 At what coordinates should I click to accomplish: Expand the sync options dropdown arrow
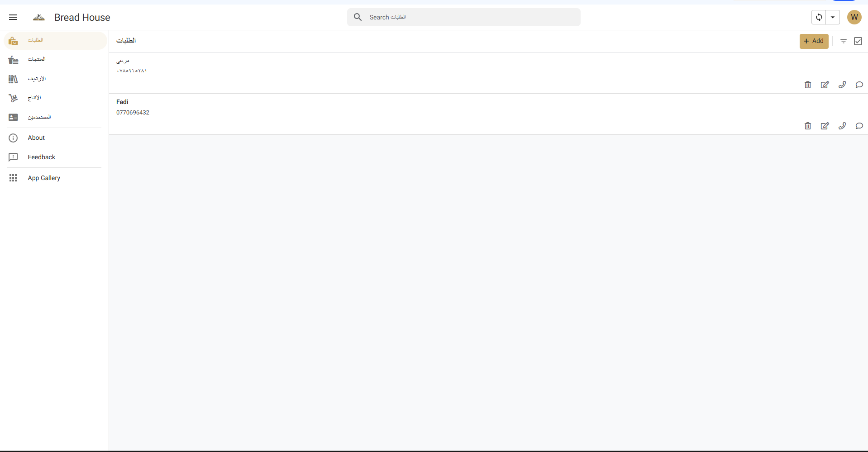(833, 17)
